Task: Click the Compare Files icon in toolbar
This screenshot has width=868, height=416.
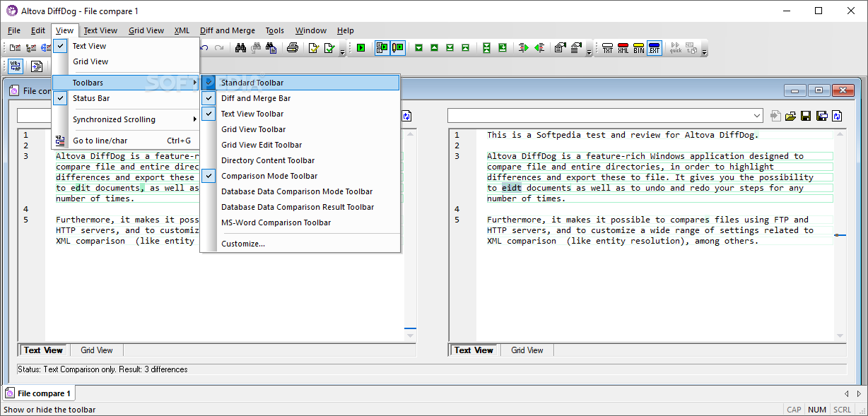Action: click(x=15, y=48)
